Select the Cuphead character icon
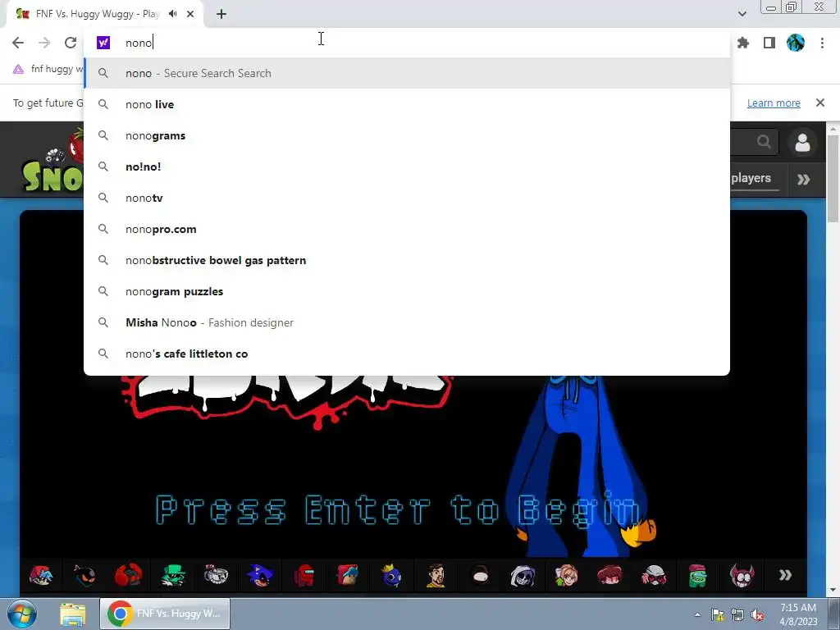Screen dimensions: 840x630 point(217,575)
